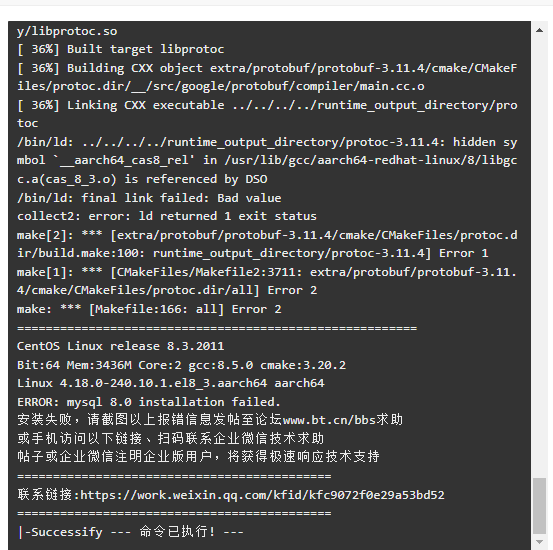Screen dimensions: 553x550
Task: Click the 'Linking CXX executable' output line
Action: [267, 114]
